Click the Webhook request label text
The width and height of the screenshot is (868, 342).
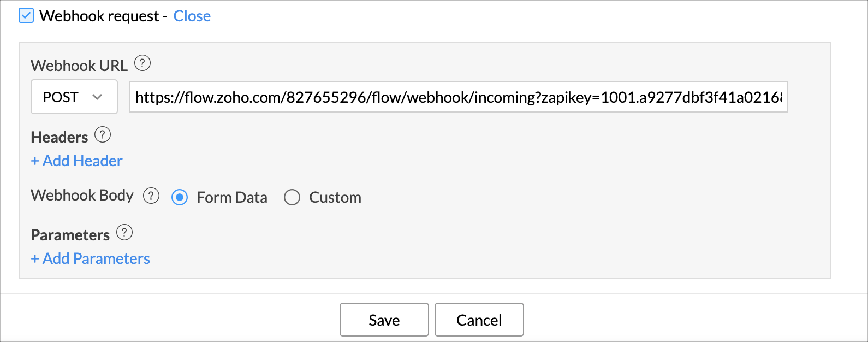point(99,16)
